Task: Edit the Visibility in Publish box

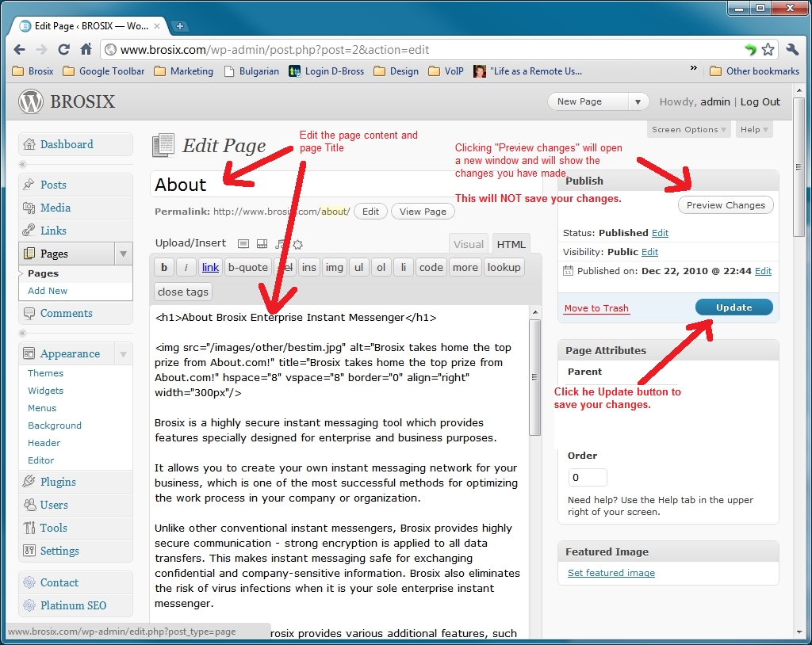Action: (x=649, y=252)
